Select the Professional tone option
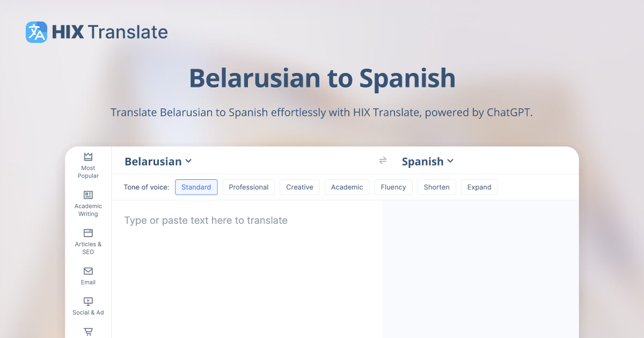The image size is (644, 338). click(x=248, y=187)
